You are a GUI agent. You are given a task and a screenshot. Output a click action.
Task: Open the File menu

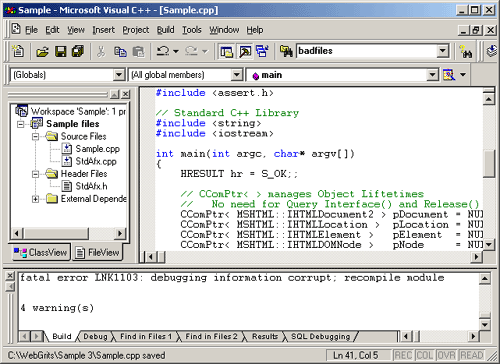coord(31,30)
